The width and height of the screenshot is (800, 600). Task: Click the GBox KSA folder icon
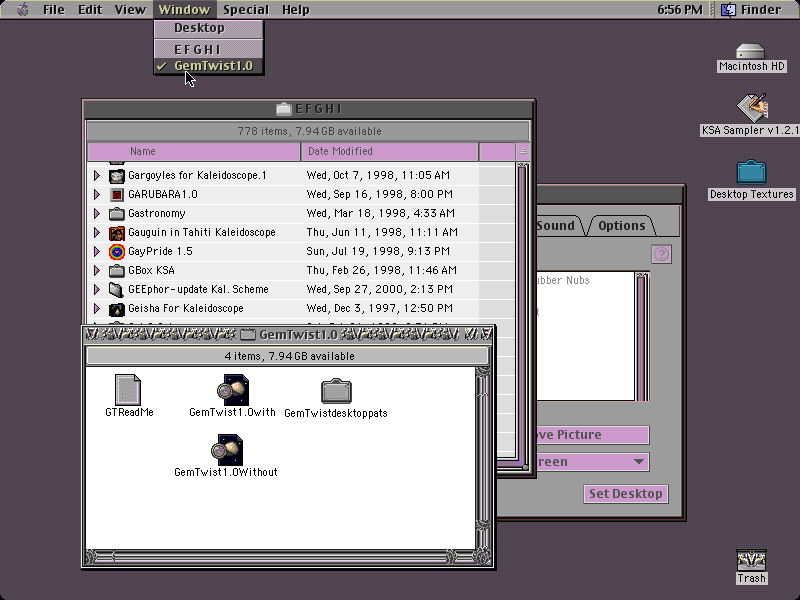coord(117,270)
